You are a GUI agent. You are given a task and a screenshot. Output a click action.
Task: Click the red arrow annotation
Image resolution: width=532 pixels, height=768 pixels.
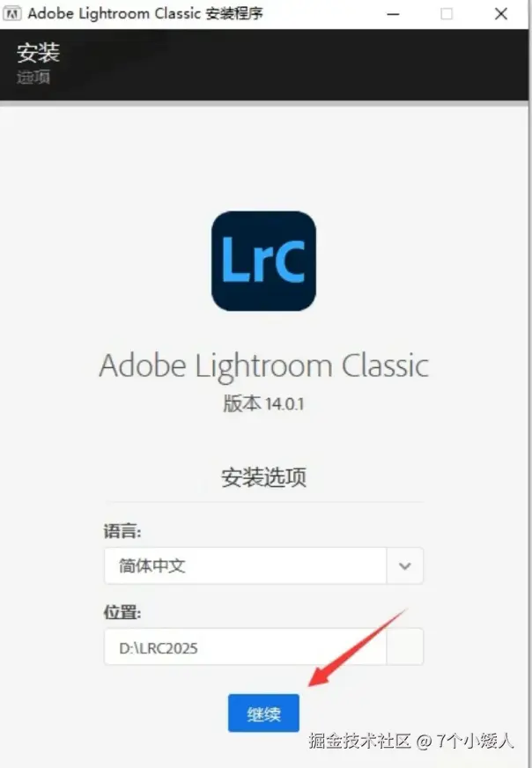click(x=358, y=647)
